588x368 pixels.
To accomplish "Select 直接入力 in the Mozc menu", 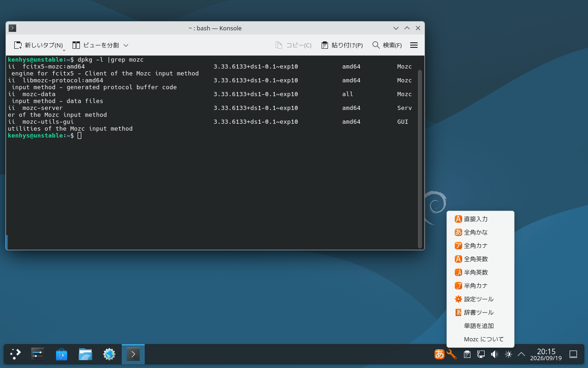I will 480,219.
